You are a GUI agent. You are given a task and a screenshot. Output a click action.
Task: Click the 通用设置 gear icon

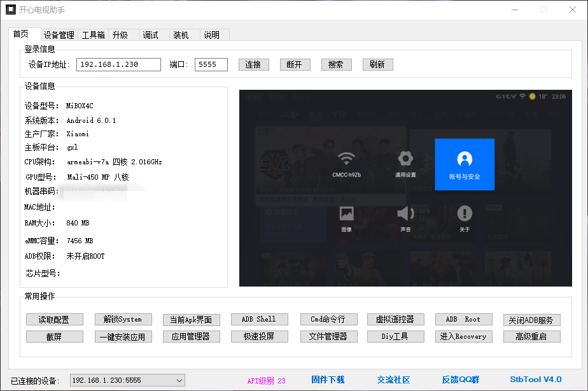coord(405,159)
